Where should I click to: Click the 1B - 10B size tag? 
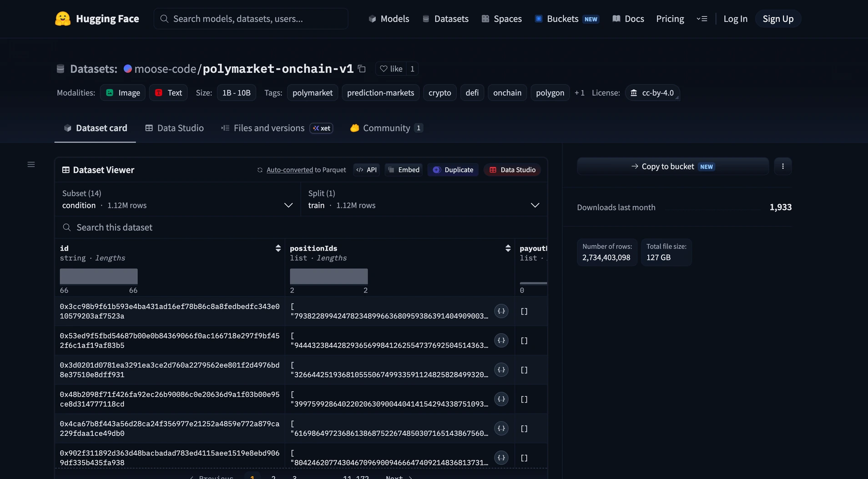point(237,93)
